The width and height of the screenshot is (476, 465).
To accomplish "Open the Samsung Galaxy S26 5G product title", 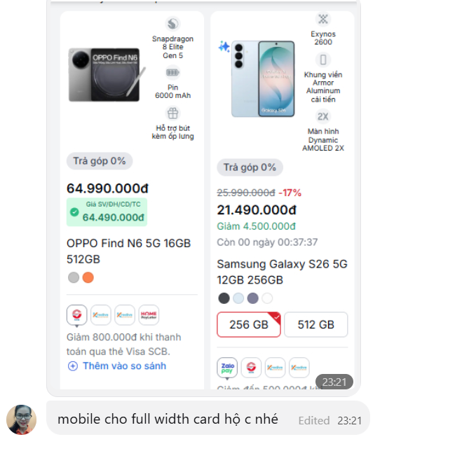I will pyautogui.click(x=282, y=272).
